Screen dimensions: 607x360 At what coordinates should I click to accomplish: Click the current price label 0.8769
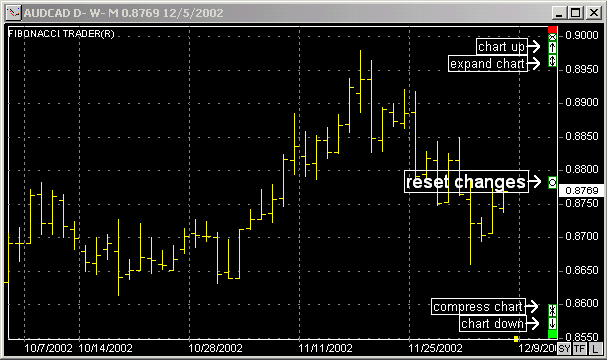[581, 190]
